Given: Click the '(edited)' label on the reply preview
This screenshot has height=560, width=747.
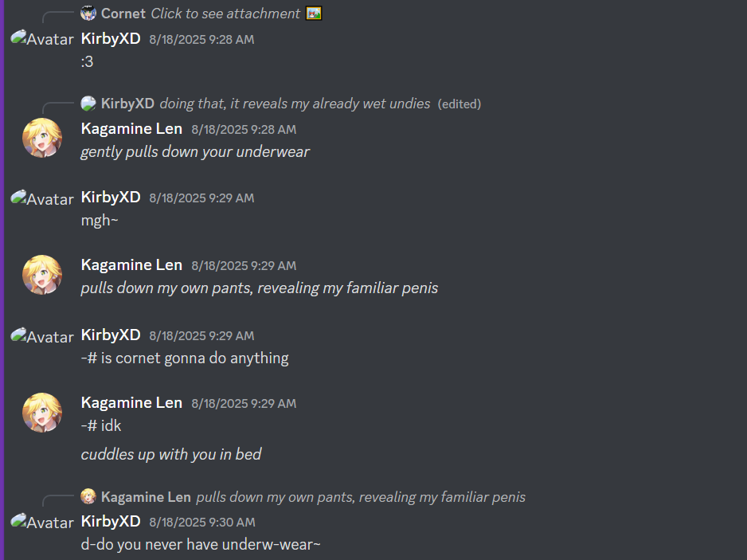Looking at the screenshot, I should click(x=460, y=104).
